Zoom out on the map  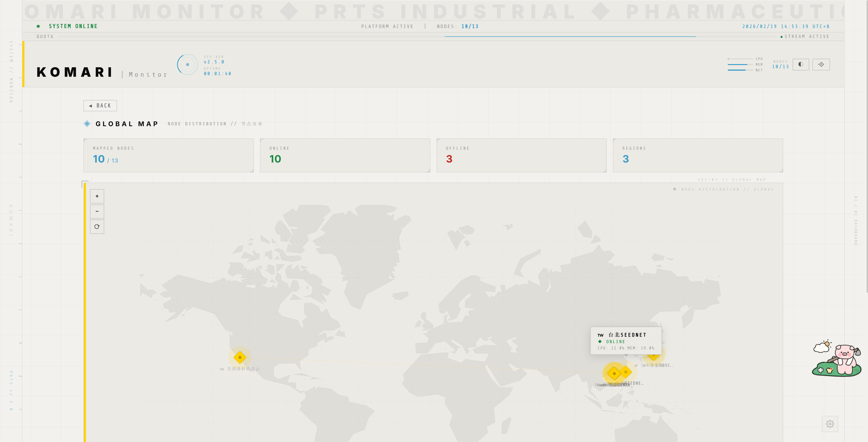97,211
